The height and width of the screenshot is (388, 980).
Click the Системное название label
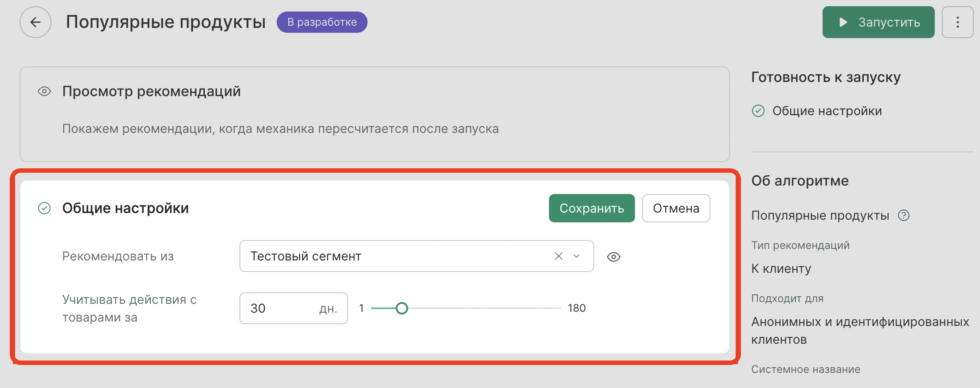click(806, 369)
